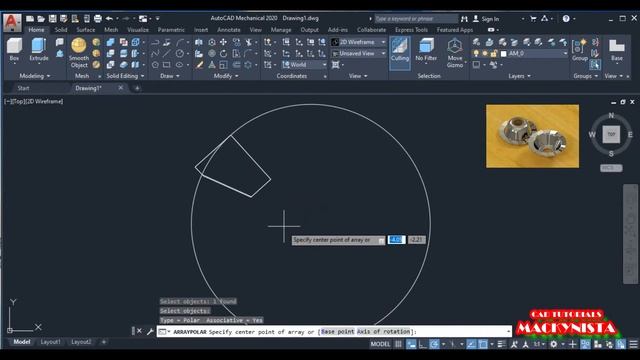Click the Plot printer icon

(x=98, y=18)
